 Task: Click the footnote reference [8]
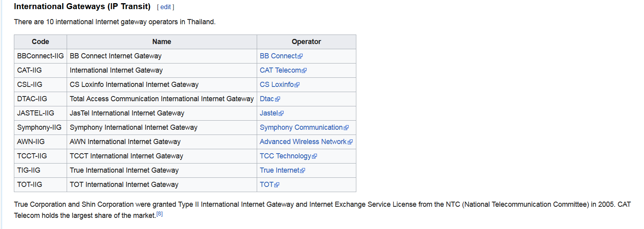160,214
